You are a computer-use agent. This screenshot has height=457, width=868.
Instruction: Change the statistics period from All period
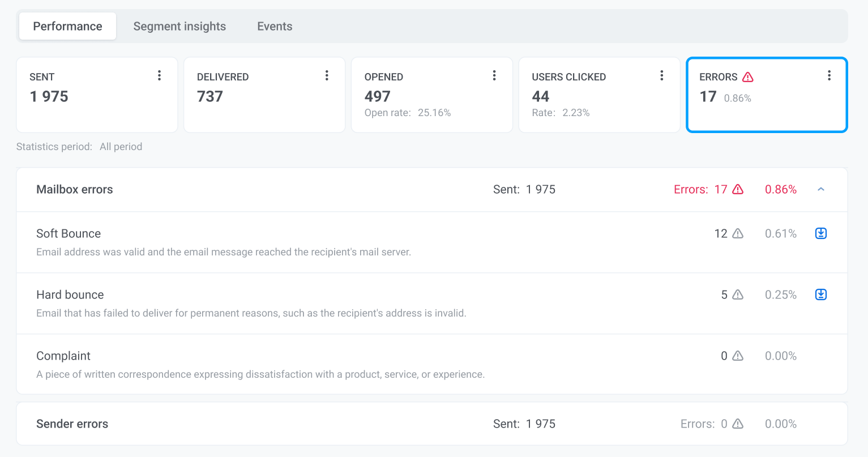[x=121, y=147]
